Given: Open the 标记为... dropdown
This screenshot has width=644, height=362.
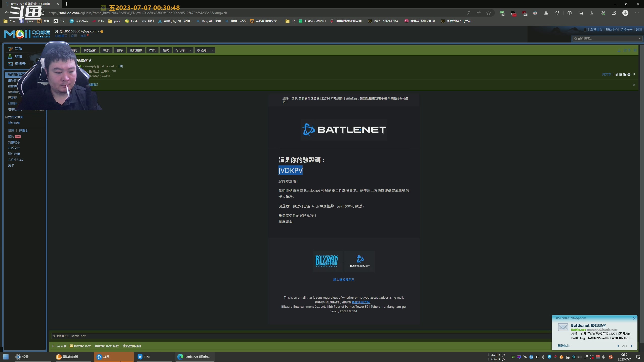Looking at the screenshot, I should click(x=183, y=50).
